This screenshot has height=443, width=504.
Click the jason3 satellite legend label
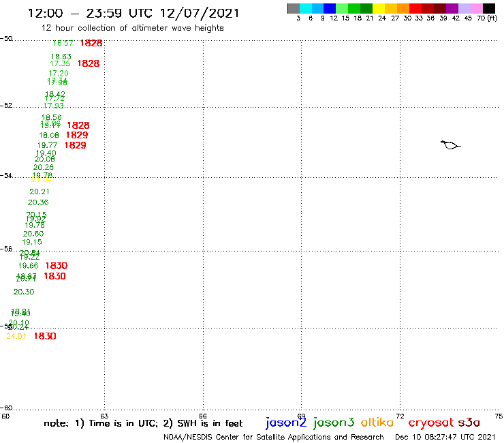334,423
